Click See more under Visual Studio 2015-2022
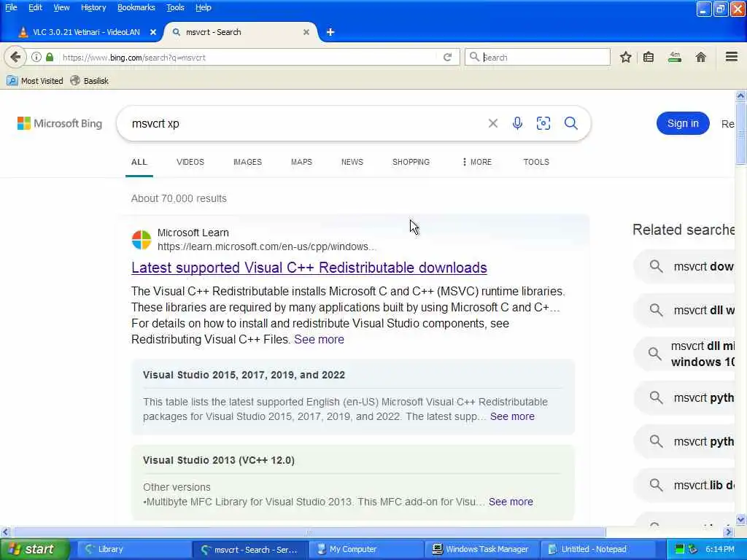The width and height of the screenshot is (747, 560). coord(512,416)
